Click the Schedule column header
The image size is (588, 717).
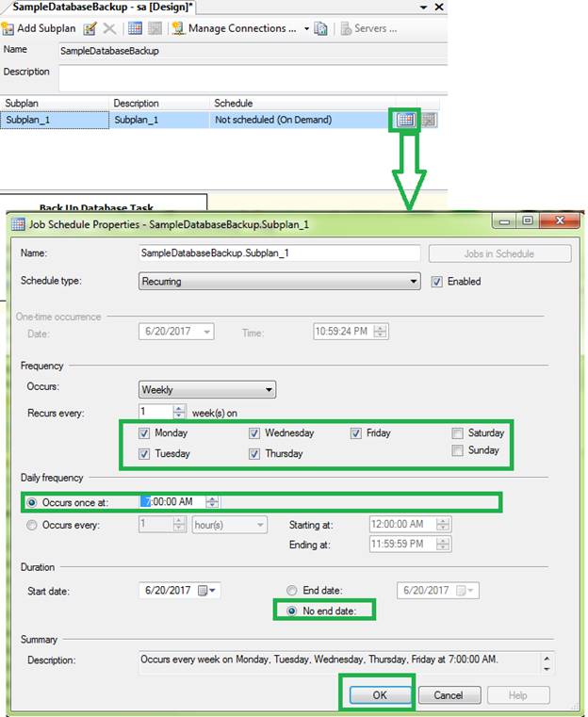tap(302, 103)
